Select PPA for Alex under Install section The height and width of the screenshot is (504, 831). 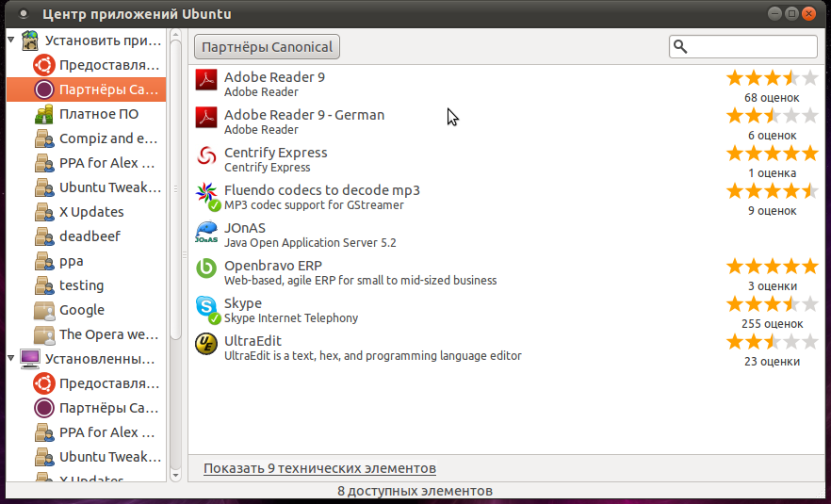tap(86, 163)
